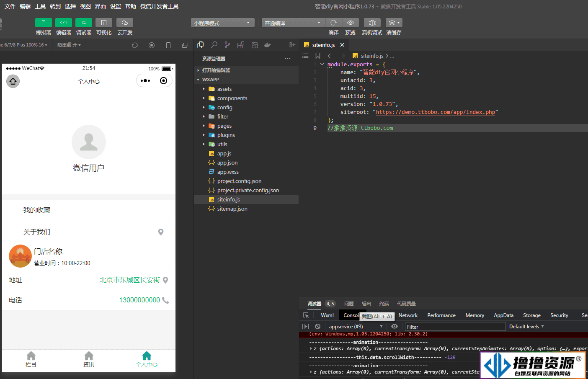This screenshot has height=379, width=588.
Task: Click the real-device debug bug icon
Action: (372, 23)
